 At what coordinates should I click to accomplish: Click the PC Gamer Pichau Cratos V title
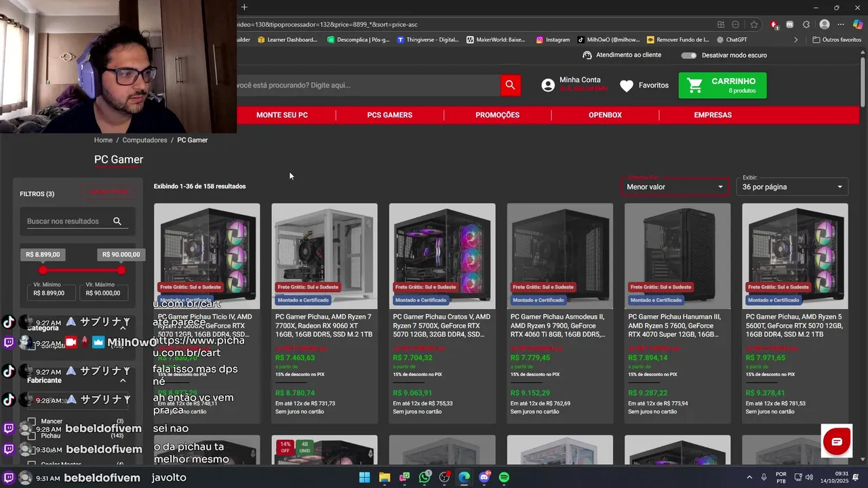tap(442, 325)
